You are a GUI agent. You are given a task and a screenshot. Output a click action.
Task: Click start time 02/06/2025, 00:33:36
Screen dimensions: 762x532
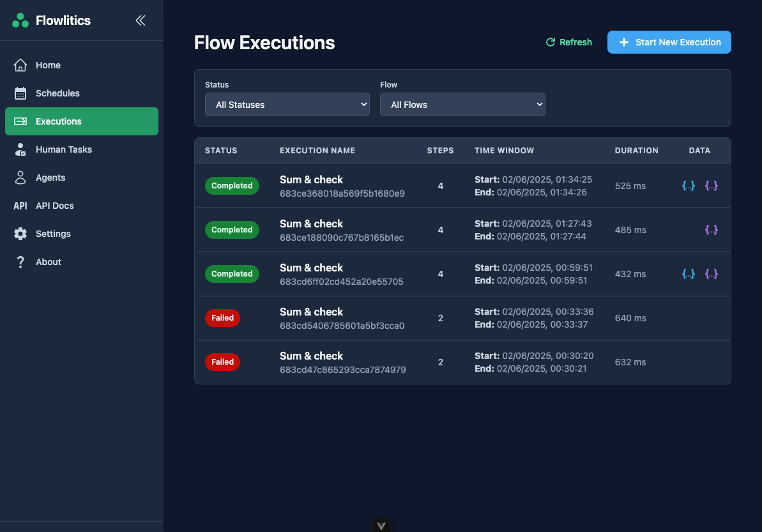pos(547,312)
